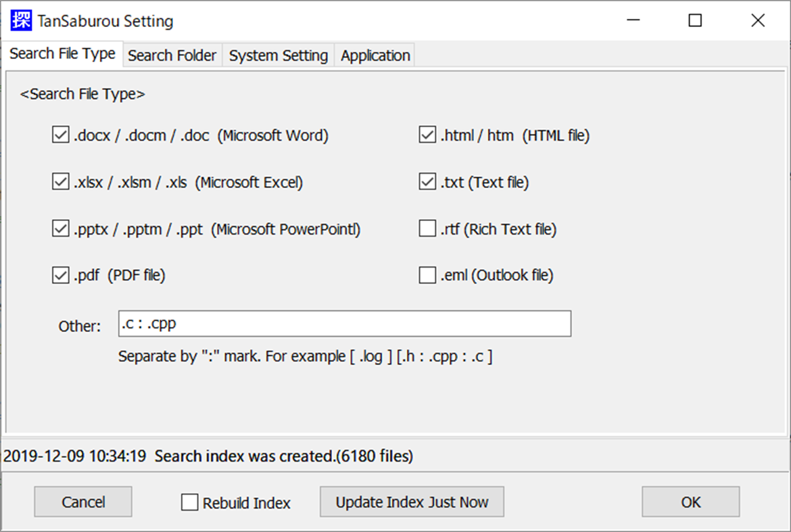Image resolution: width=791 pixels, height=532 pixels.
Task: Disable the .docx Microsoft Word file type
Action: [x=59, y=134]
